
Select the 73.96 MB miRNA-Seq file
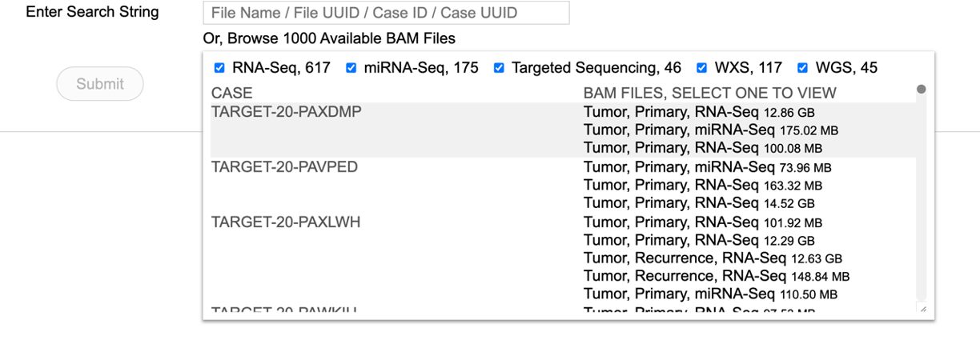click(x=707, y=167)
